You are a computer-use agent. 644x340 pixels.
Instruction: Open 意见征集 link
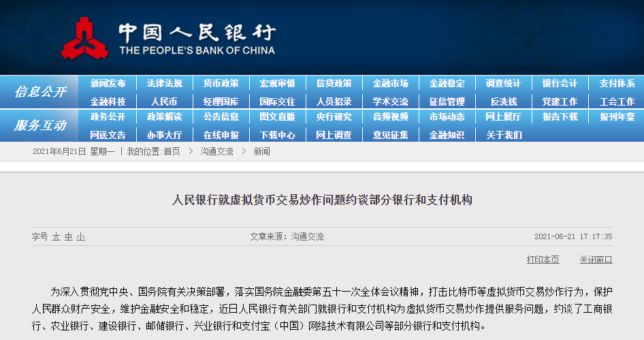click(391, 135)
